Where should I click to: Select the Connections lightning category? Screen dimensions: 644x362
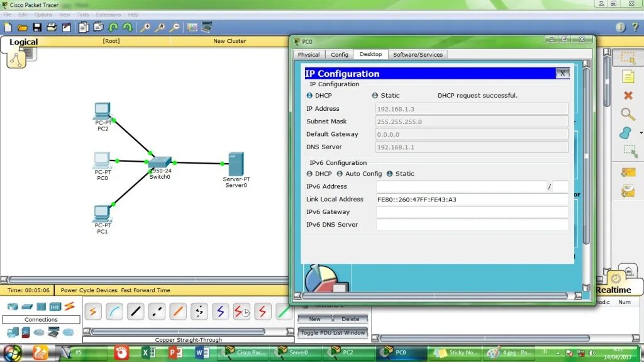coord(69,307)
